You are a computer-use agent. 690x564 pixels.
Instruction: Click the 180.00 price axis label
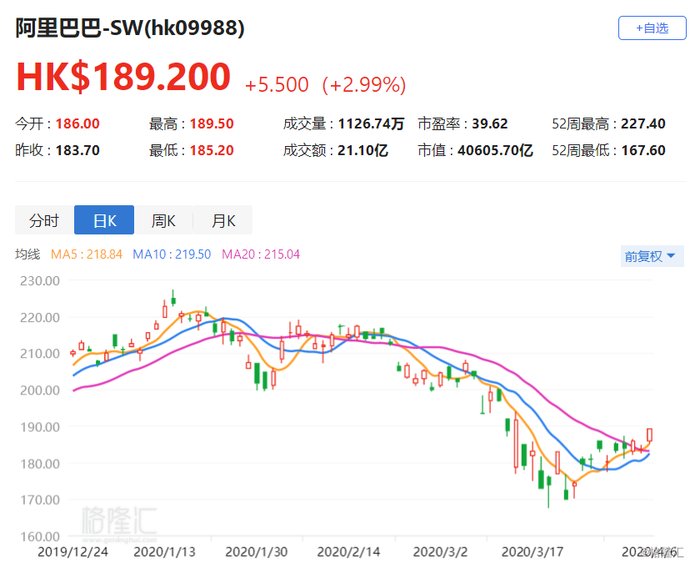(40, 463)
